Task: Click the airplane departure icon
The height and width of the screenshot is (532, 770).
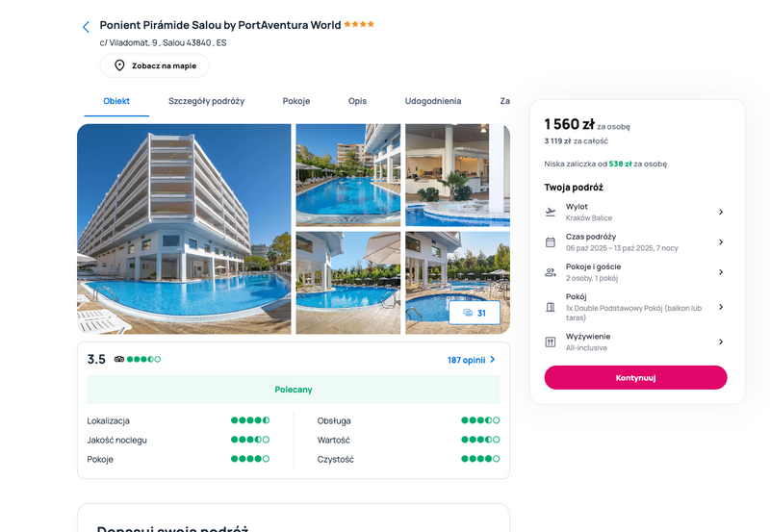Action: click(x=551, y=212)
